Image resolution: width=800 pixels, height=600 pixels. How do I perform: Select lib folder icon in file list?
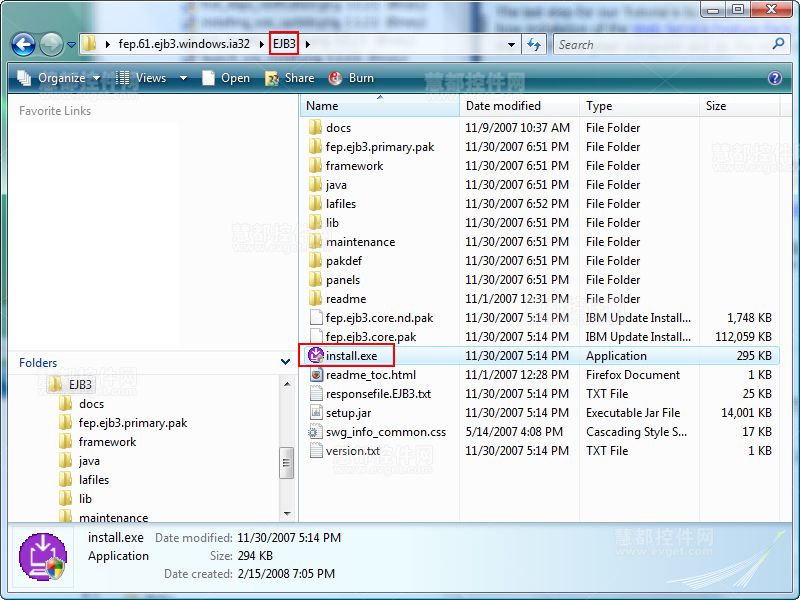(315, 222)
